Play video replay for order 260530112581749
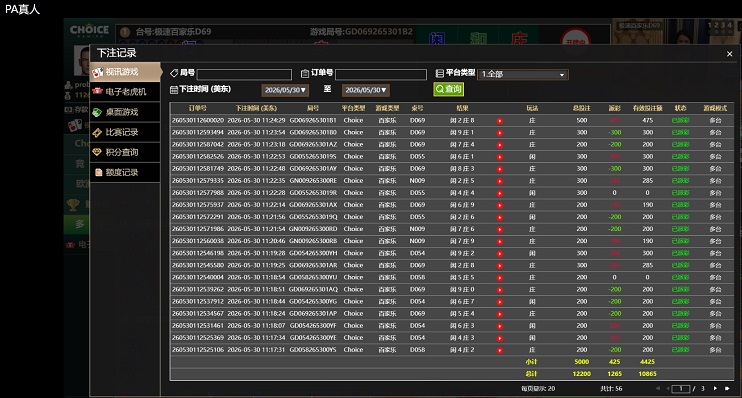Image resolution: width=742 pixels, height=398 pixels. pos(499,169)
